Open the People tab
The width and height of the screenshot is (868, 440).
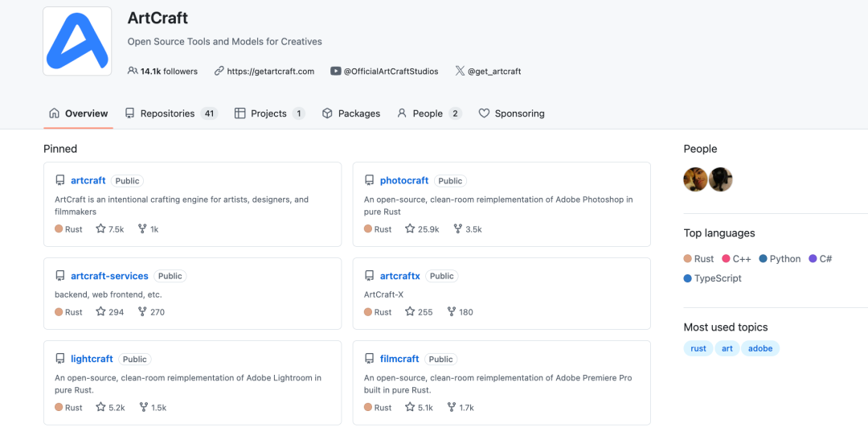[x=429, y=113]
